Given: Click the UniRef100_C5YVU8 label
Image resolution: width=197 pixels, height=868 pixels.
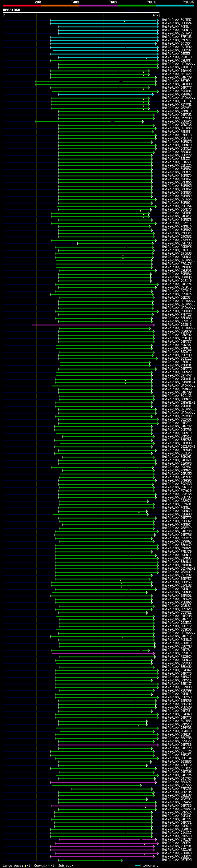Looking at the screenshot, I should point(176,118).
